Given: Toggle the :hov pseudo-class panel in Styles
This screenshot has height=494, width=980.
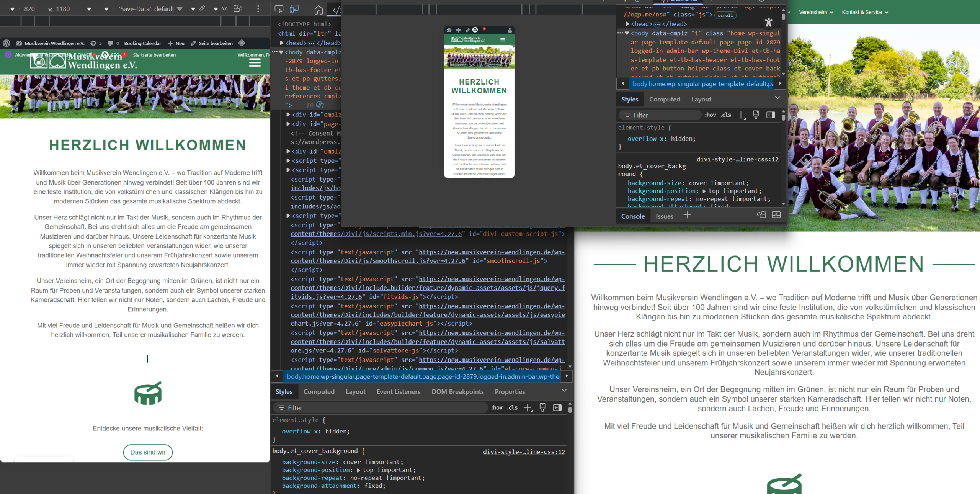Looking at the screenshot, I should point(497,407).
